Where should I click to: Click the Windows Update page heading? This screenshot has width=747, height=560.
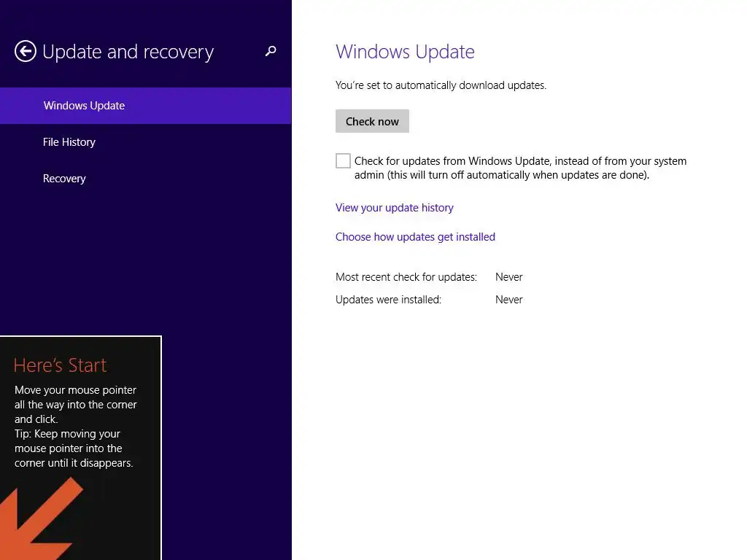405,52
